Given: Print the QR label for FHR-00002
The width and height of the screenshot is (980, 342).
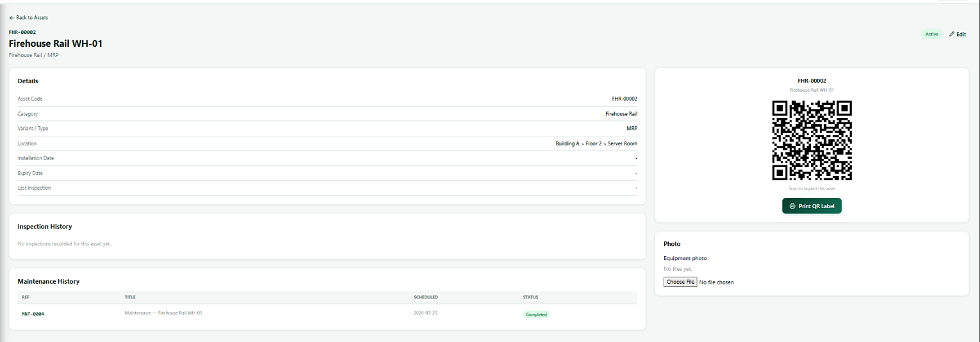Looking at the screenshot, I should (812, 206).
